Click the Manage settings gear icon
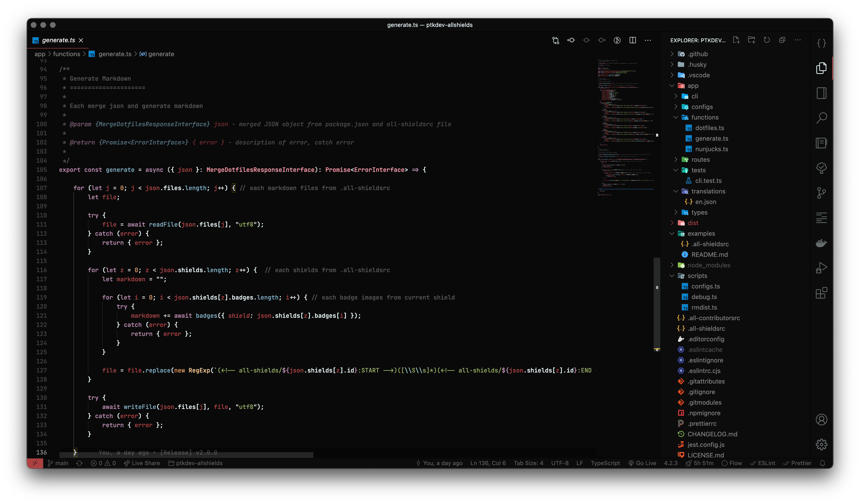The image size is (860, 504). [x=821, y=444]
